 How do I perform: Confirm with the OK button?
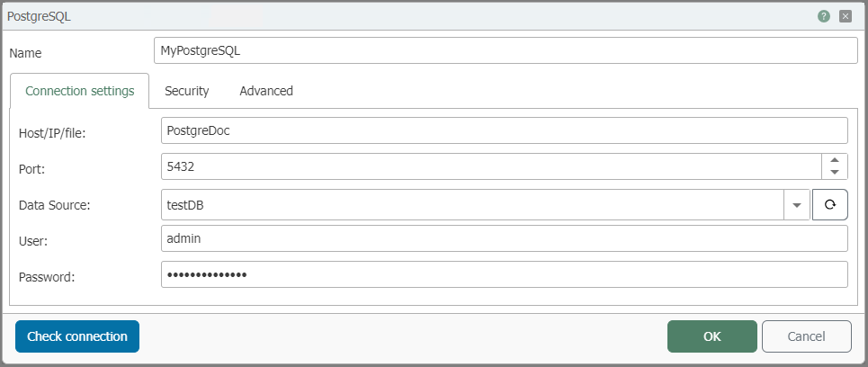[x=711, y=336]
